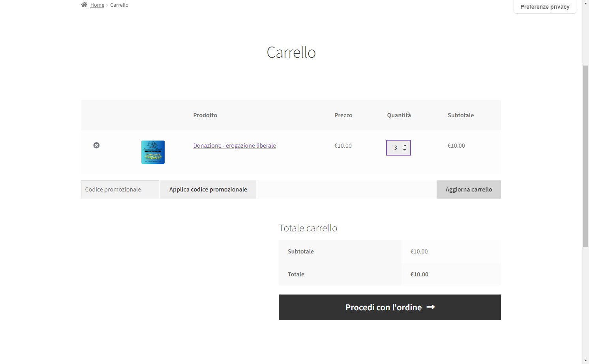The width and height of the screenshot is (589, 364).
Task: Click the Prodotto column header
Action: [x=205, y=115]
